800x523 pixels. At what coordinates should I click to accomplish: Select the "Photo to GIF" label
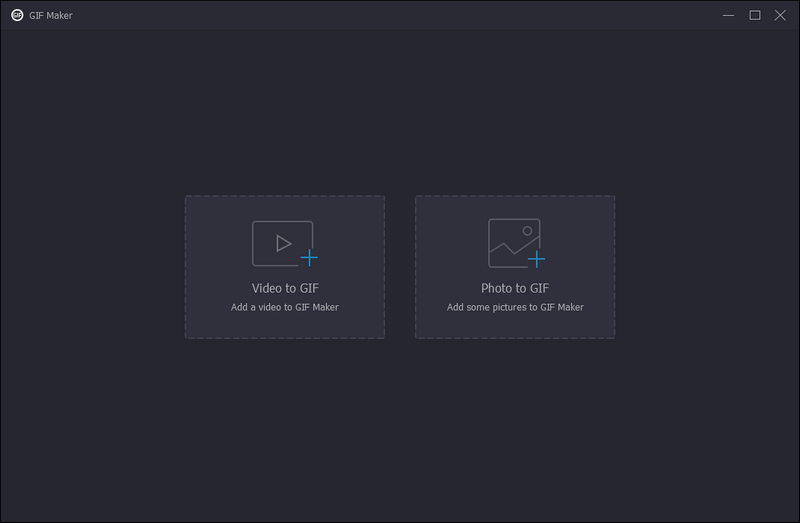pyautogui.click(x=514, y=288)
